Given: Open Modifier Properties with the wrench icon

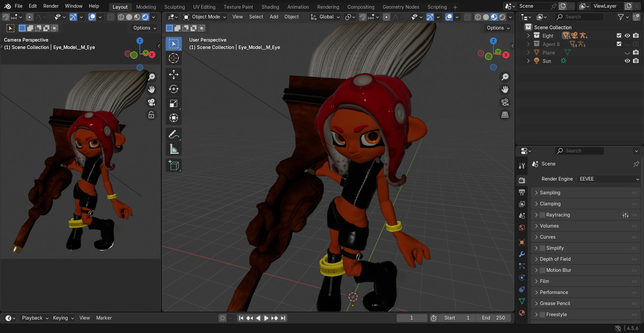Looking at the screenshot, I should click(x=522, y=254).
